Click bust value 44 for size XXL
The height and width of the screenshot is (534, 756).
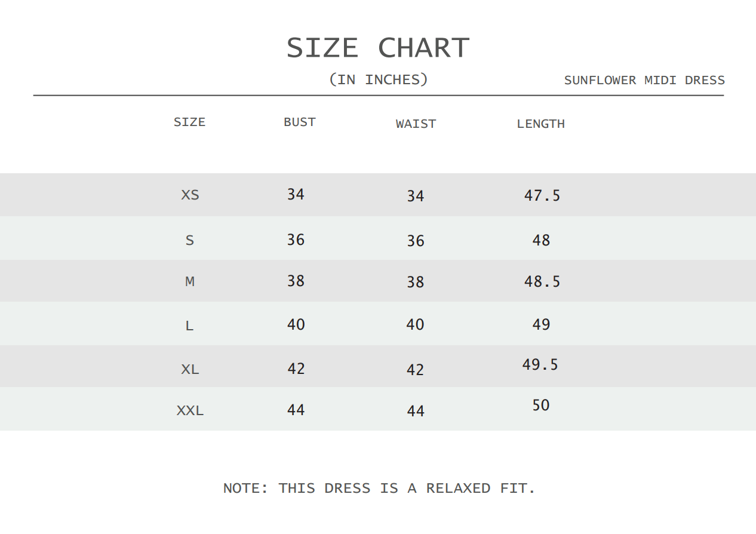tap(296, 410)
